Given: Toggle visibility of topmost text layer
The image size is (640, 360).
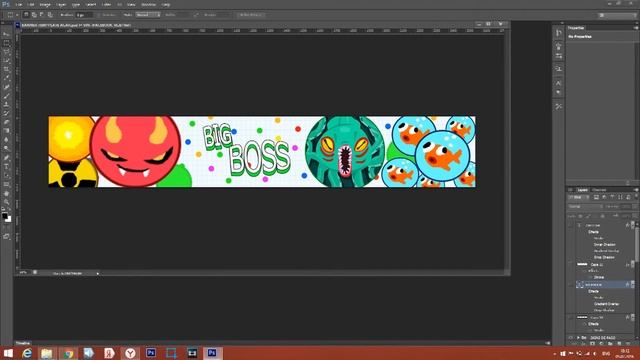Looking at the screenshot, I should pos(571,225).
